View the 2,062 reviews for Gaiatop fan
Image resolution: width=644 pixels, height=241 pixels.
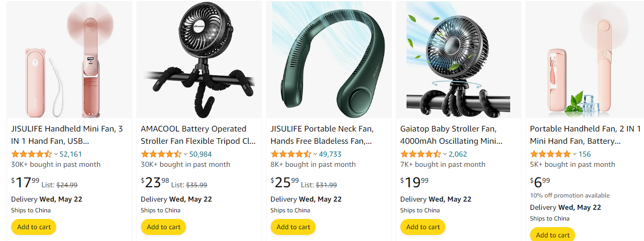tap(458, 154)
